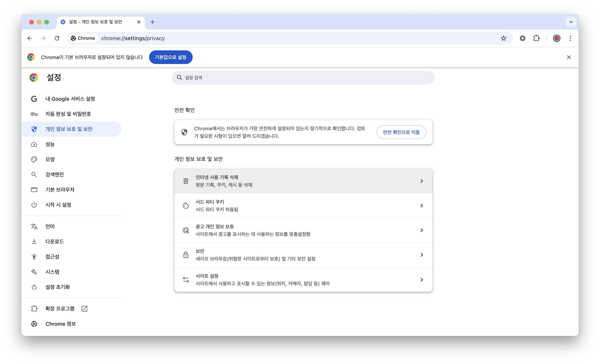The height and width of the screenshot is (364, 600).
Task: Click the spiky extension icon beside the star
Action: [523, 38]
